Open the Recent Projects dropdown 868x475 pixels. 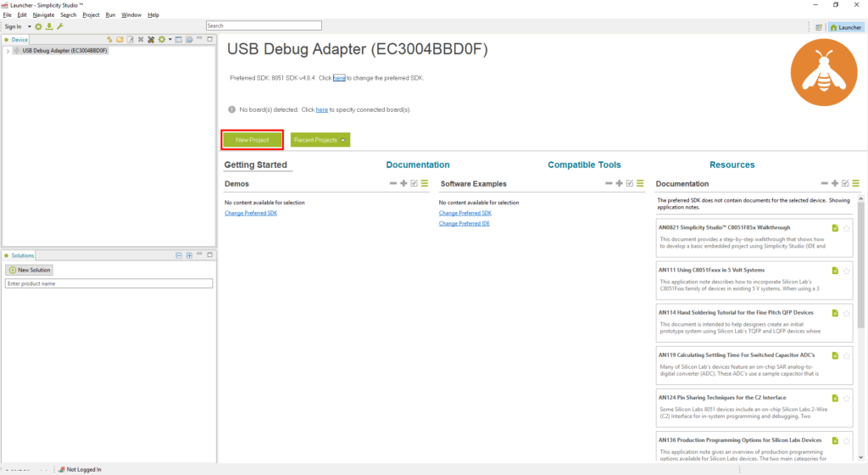click(x=320, y=140)
